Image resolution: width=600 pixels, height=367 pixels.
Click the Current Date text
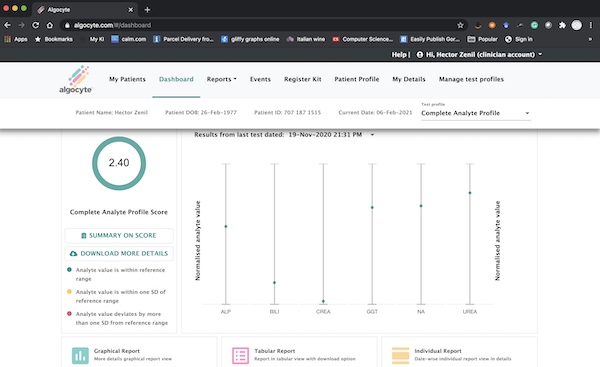click(375, 113)
